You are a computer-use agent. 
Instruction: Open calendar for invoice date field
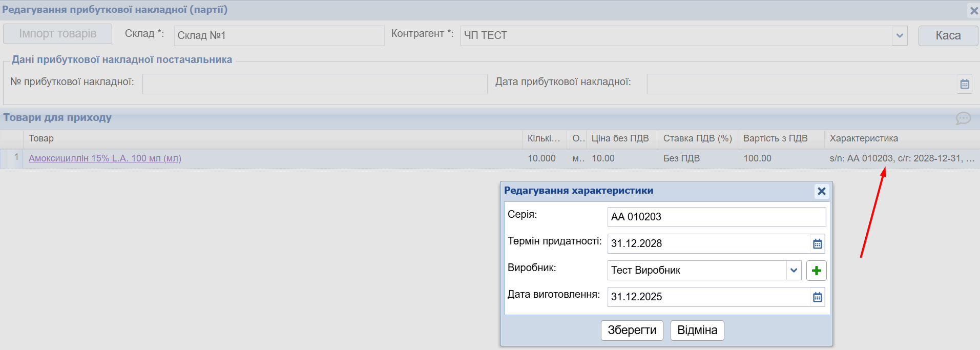(964, 84)
